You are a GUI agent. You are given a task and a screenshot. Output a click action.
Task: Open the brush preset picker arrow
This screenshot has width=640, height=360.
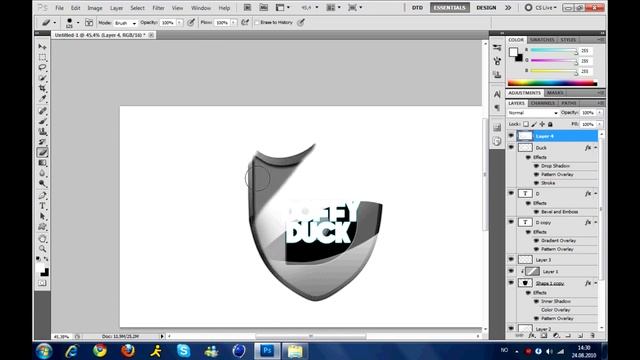pyautogui.click(x=78, y=23)
